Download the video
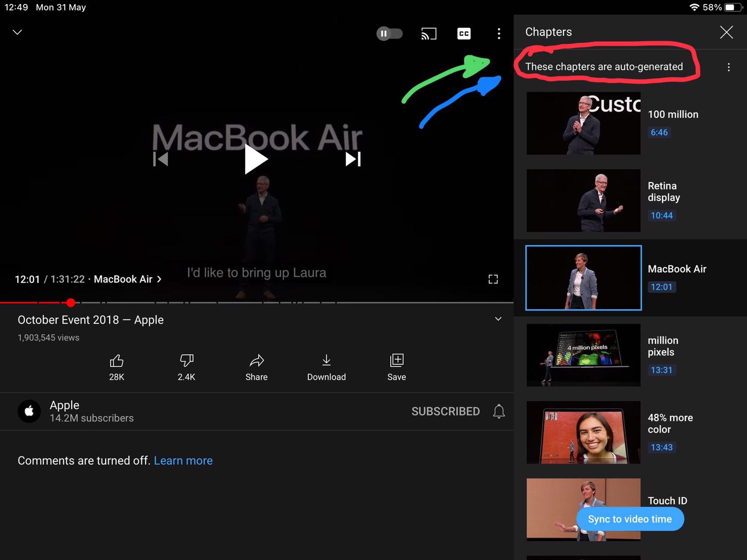 tap(326, 367)
